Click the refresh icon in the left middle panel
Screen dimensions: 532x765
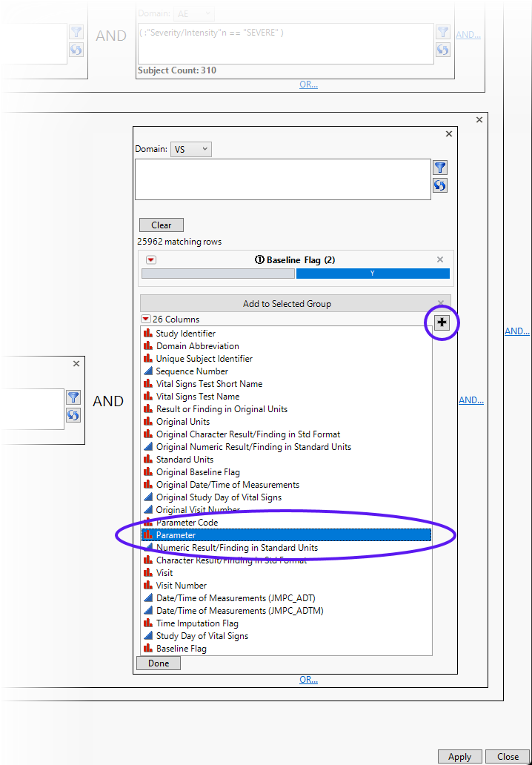pos(73,415)
